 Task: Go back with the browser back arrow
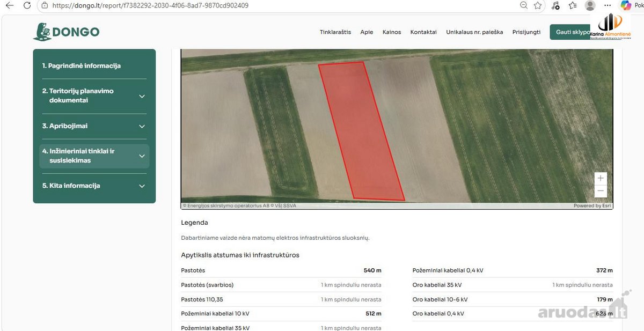[x=9, y=5]
